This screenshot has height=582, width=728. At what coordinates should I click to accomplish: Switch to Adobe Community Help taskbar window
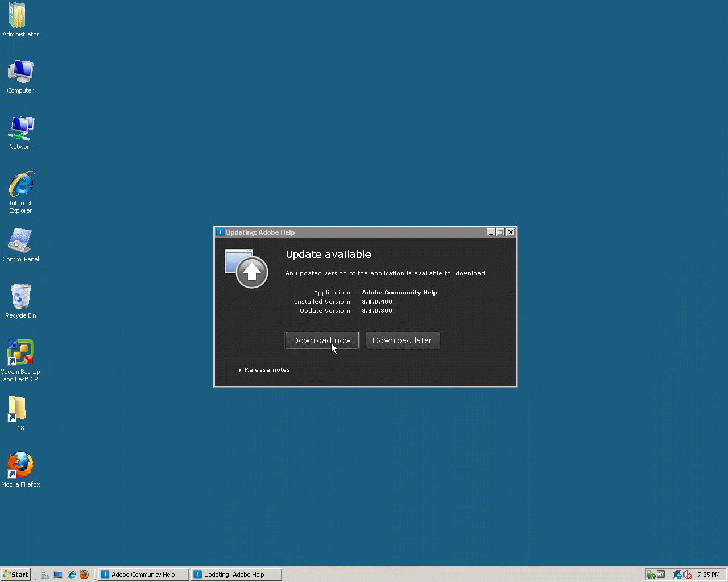tap(143, 575)
